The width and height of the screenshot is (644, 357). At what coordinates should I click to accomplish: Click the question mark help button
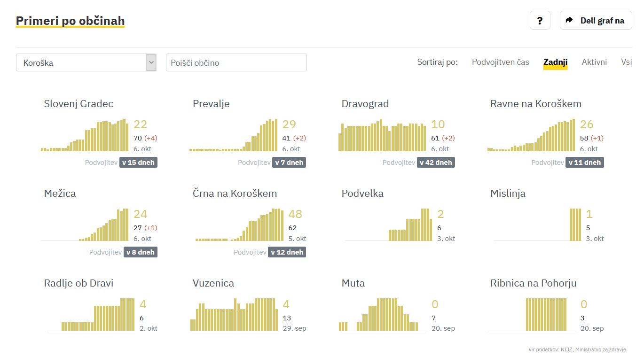(x=540, y=21)
